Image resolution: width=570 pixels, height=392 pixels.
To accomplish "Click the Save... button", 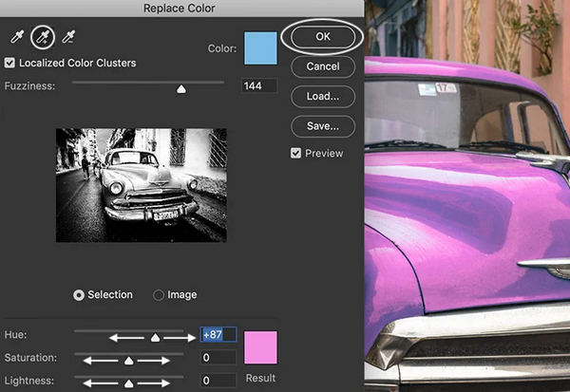I will (323, 126).
